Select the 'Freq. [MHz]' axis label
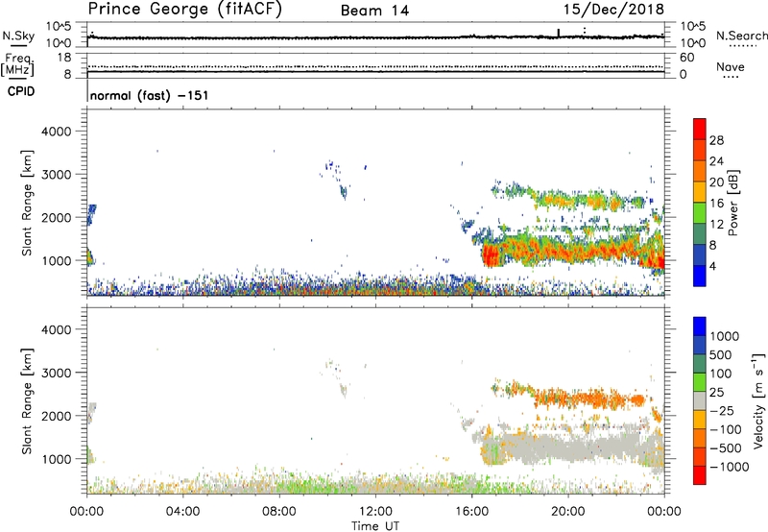The width and height of the screenshot is (768, 532). coord(17,65)
